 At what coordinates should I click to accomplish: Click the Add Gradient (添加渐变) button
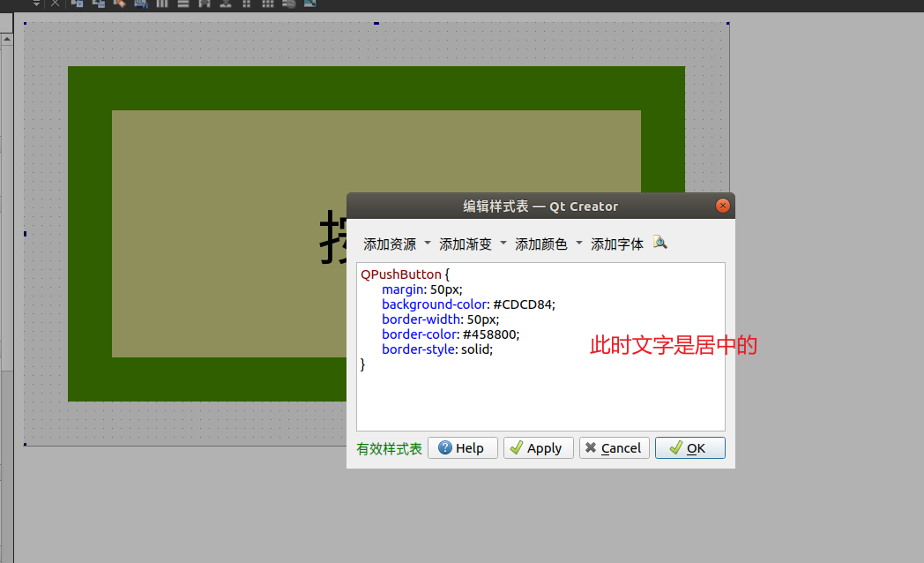465,244
